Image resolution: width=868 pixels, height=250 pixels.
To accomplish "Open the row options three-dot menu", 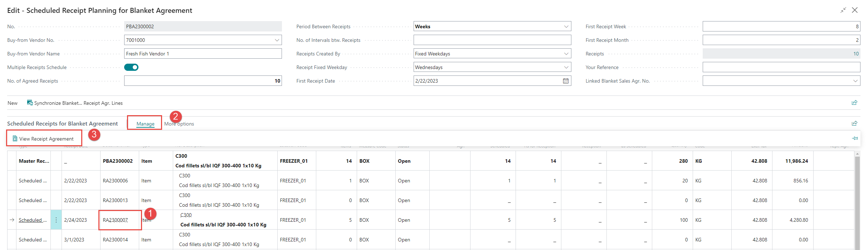I will pyautogui.click(x=56, y=220).
